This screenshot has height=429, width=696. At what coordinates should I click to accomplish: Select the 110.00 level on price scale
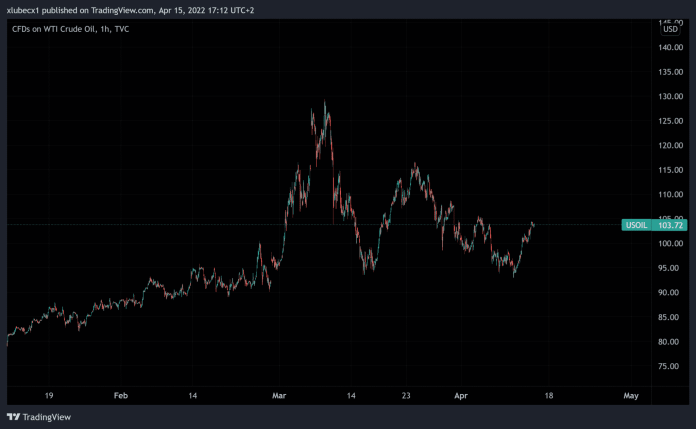coord(670,194)
